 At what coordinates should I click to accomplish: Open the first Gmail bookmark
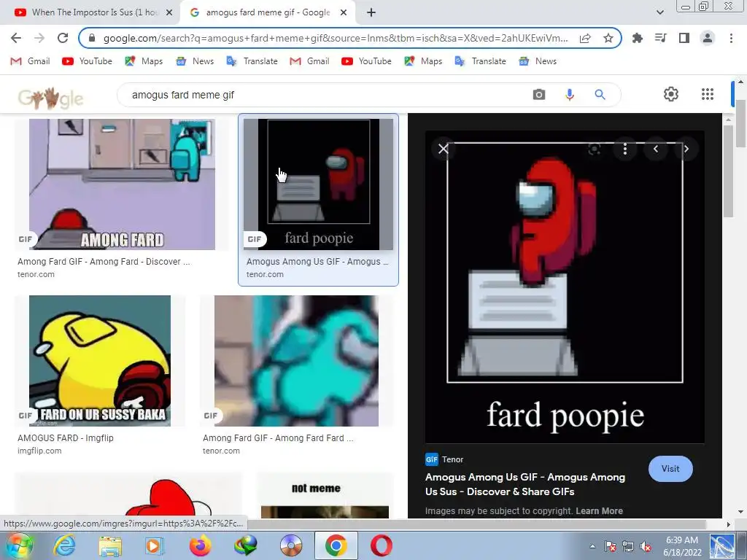[x=30, y=61]
